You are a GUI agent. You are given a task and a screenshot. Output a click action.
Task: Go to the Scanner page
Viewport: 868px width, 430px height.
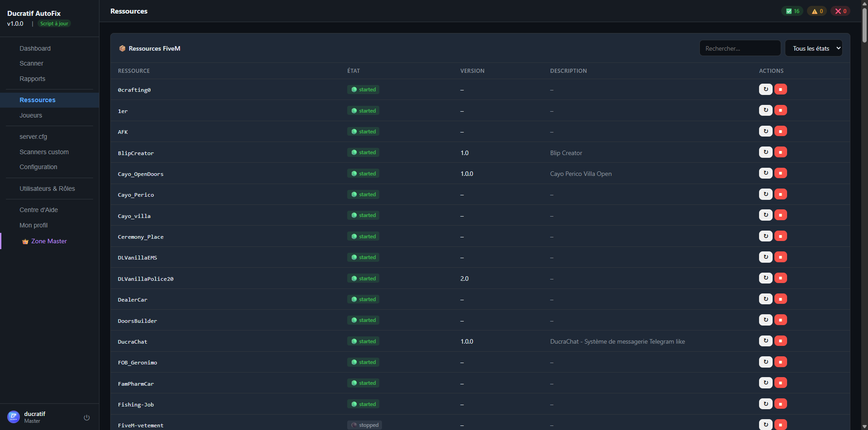point(31,63)
